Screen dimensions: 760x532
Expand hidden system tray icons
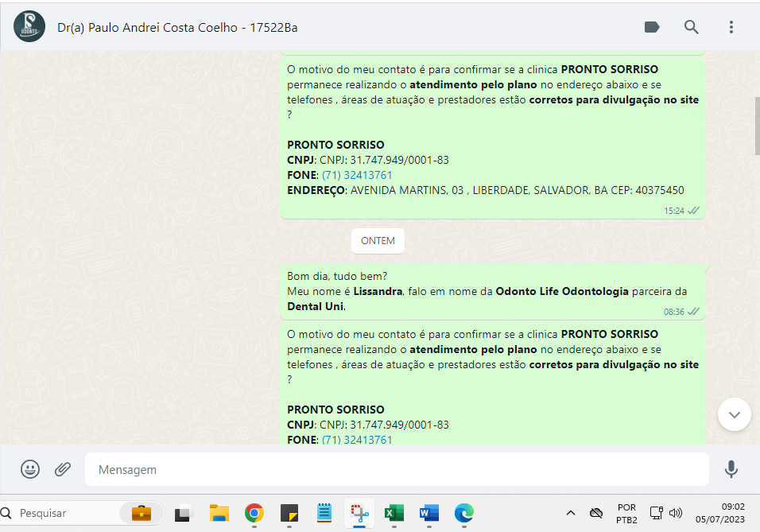(x=571, y=513)
